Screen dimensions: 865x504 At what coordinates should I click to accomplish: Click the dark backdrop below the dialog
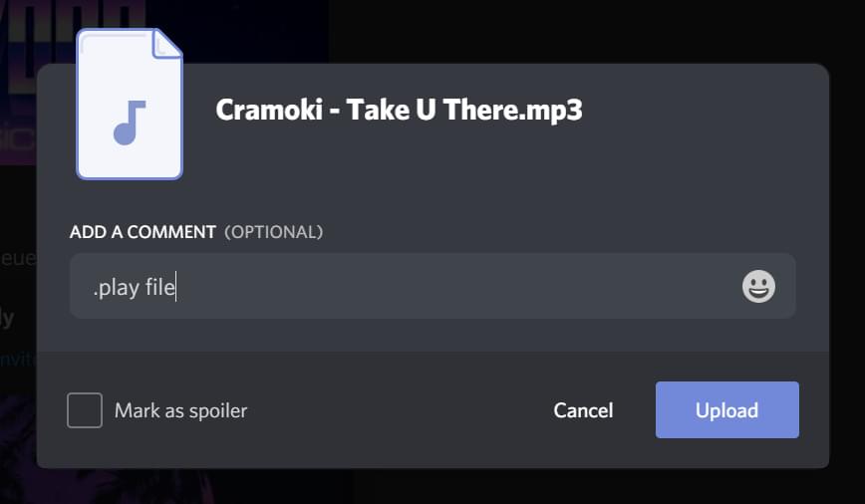432,487
